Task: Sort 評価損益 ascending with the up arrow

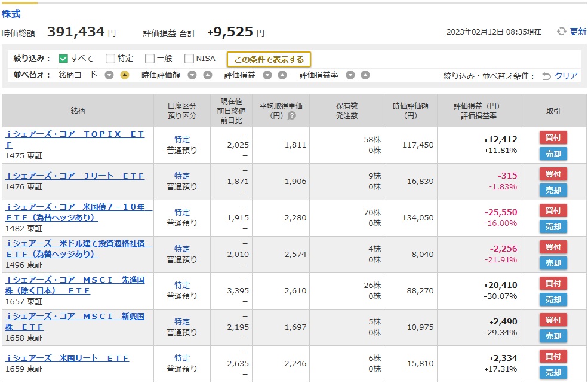Action: coord(282,75)
